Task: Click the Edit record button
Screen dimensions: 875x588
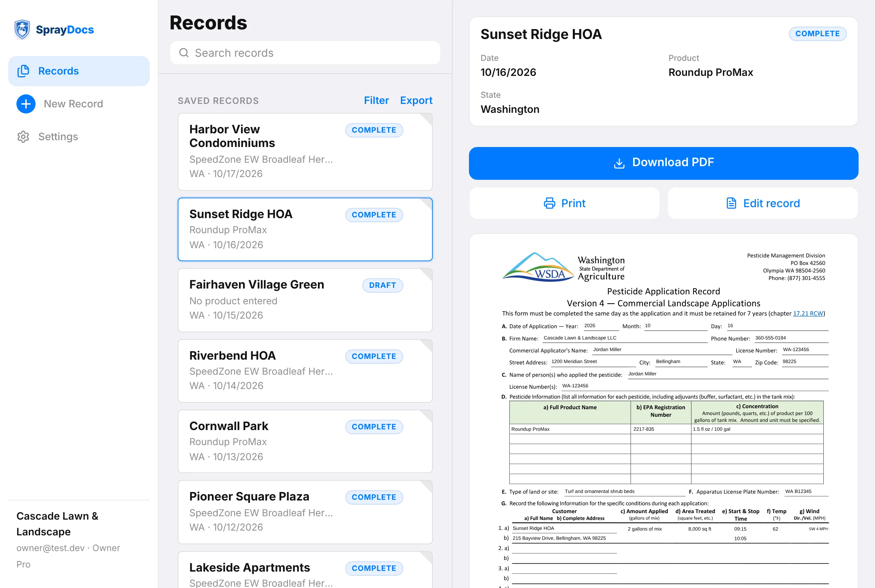Action: [763, 203]
